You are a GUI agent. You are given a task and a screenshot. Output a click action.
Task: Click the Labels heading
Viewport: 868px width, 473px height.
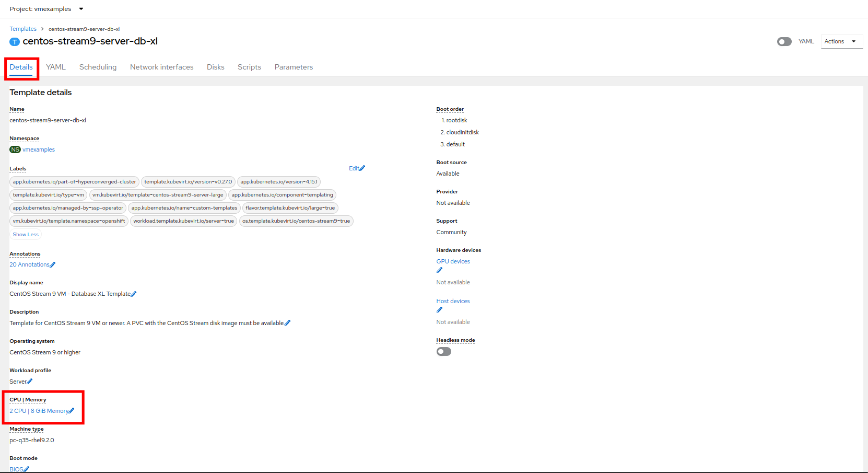click(18, 169)
